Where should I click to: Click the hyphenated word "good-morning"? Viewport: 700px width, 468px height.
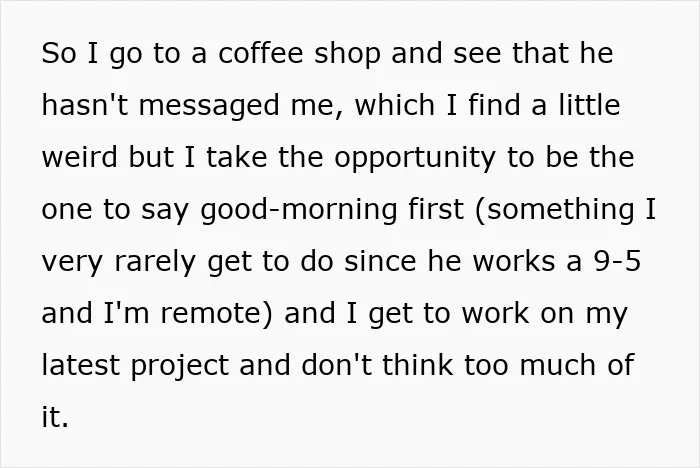(x=299, y=211)
